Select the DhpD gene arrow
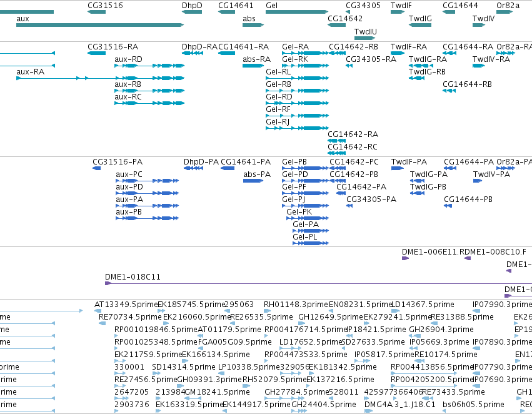This screenshot has height=414, width=532. (192, 12)
